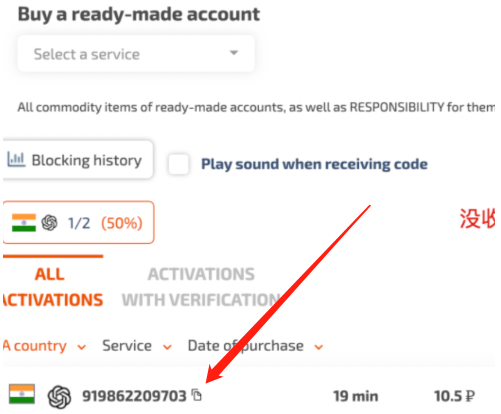Click the dropdown arrow in Select a service
The height and width of the screenshot is (414, 501).
234,53
